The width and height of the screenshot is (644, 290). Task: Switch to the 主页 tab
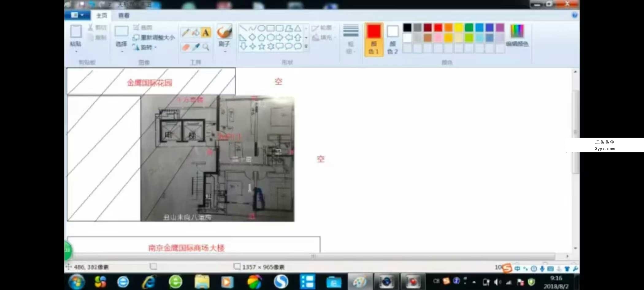[102, 15]
